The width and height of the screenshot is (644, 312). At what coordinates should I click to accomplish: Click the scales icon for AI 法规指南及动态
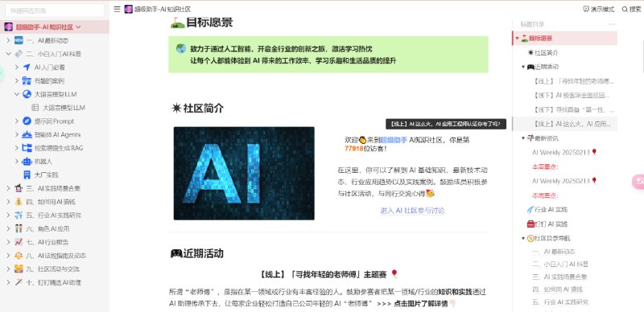pos(19,256)
